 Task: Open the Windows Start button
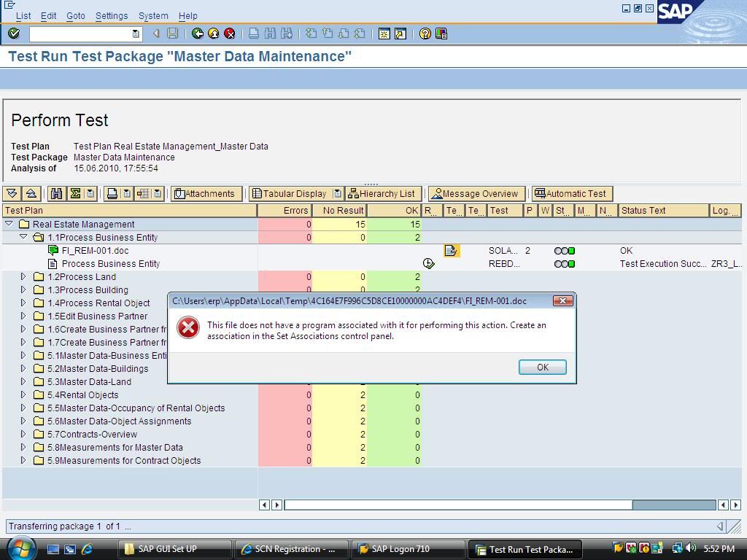[x=20, y=548]
